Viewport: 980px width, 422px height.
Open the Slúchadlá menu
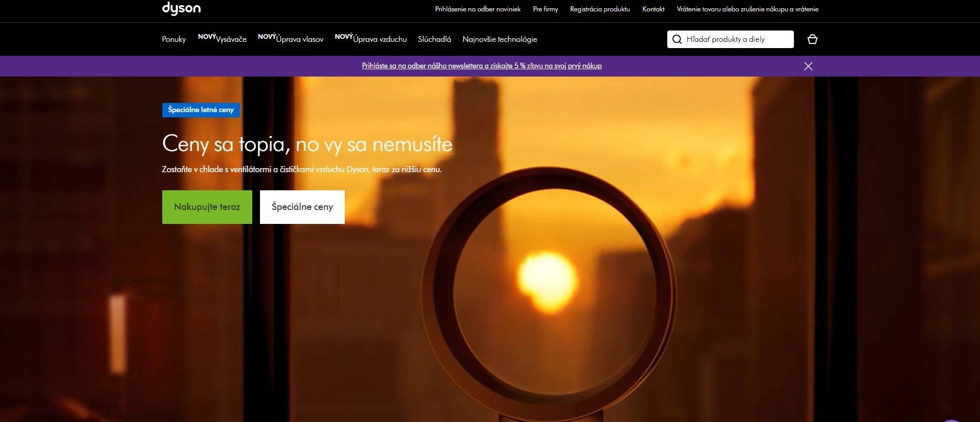[x=434, y=39]
